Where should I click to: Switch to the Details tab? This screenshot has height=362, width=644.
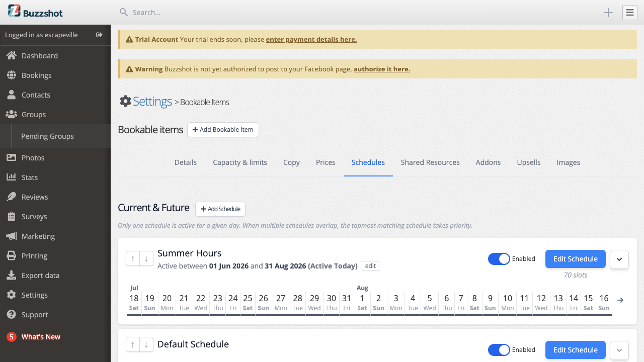186,162
